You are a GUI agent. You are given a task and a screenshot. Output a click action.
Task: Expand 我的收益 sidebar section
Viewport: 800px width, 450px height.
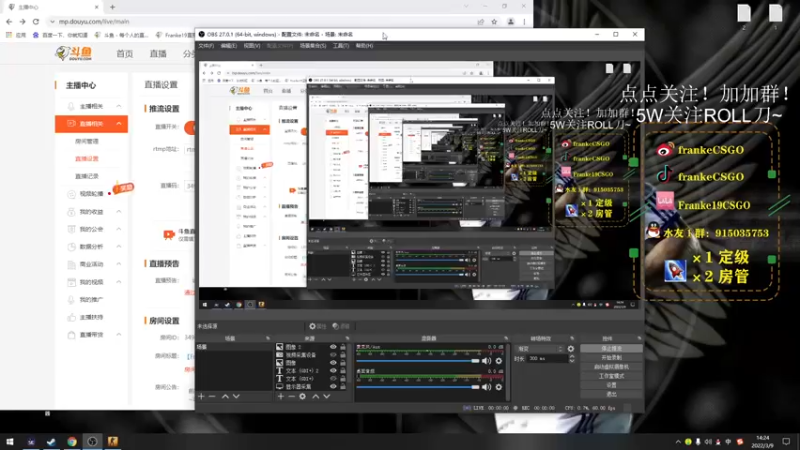click(118, 211)
